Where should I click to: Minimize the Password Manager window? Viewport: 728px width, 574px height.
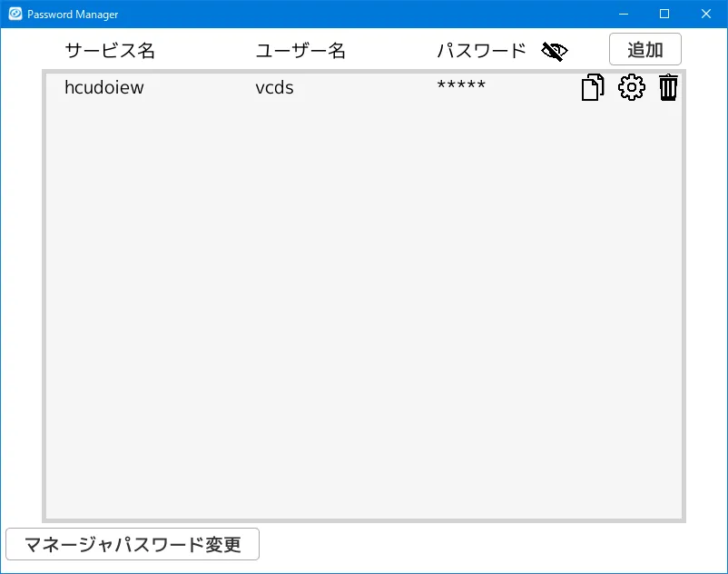pyautogui.click(x=624, y=14)
